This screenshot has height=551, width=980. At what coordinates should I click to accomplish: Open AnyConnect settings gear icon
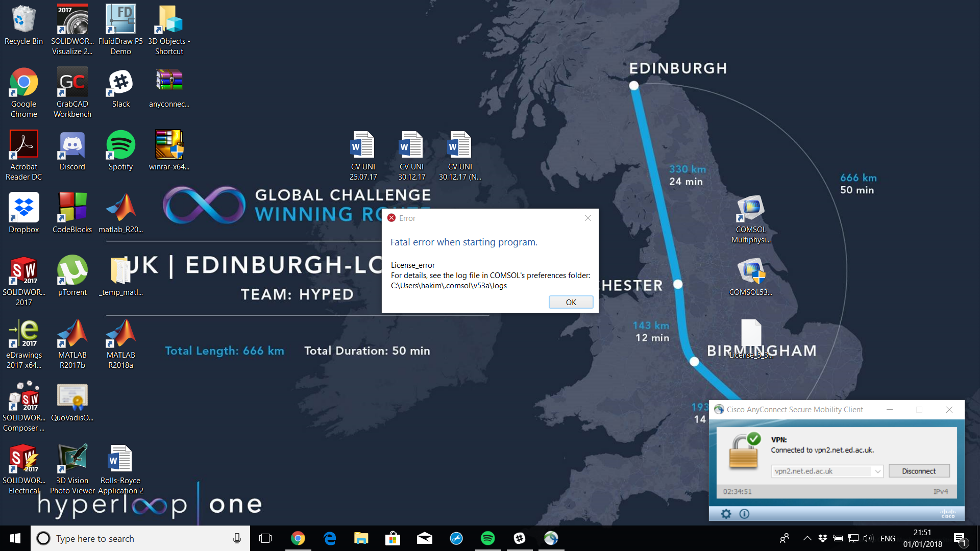coord(726,514)
